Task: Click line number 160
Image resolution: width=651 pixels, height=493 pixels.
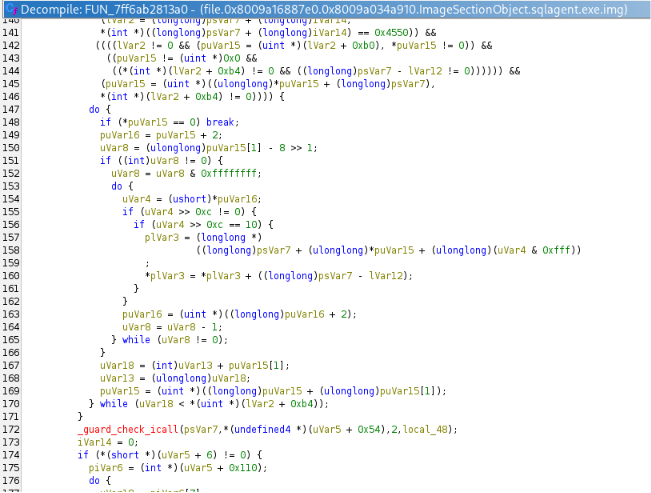Action: (x=11, y=276)
